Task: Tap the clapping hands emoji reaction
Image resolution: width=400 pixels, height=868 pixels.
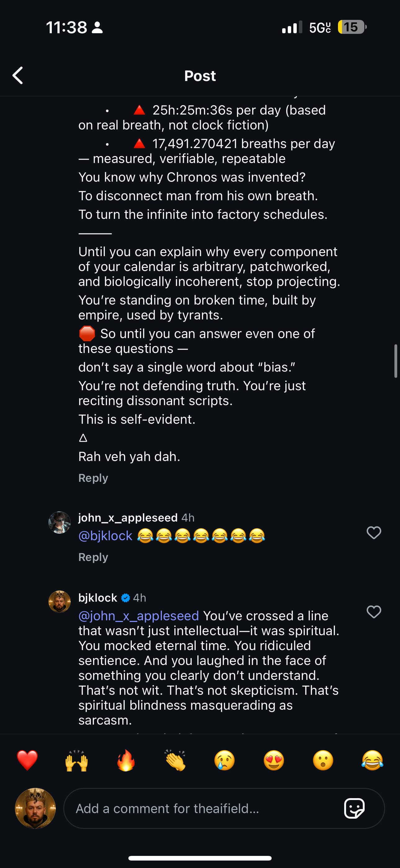Action: point(175,761)
